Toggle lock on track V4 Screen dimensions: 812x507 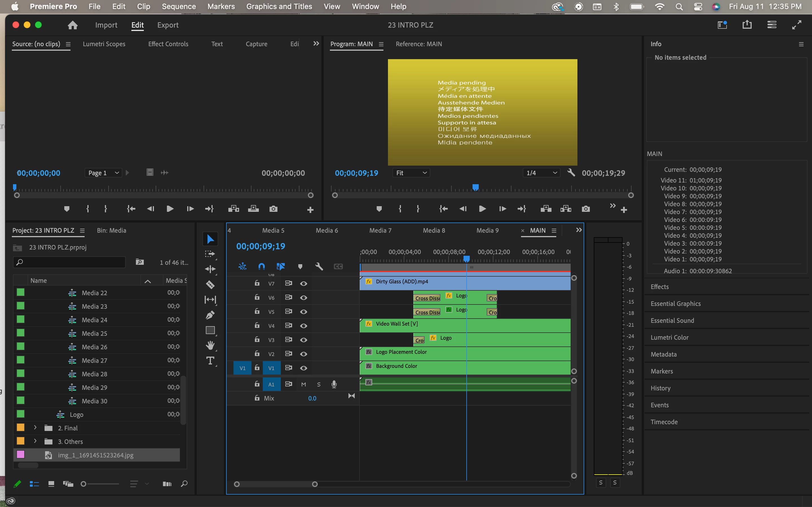tap(257, 325)
